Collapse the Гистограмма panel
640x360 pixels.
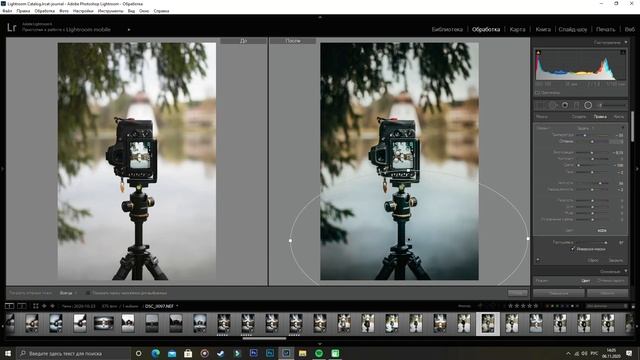click(626, 42)
